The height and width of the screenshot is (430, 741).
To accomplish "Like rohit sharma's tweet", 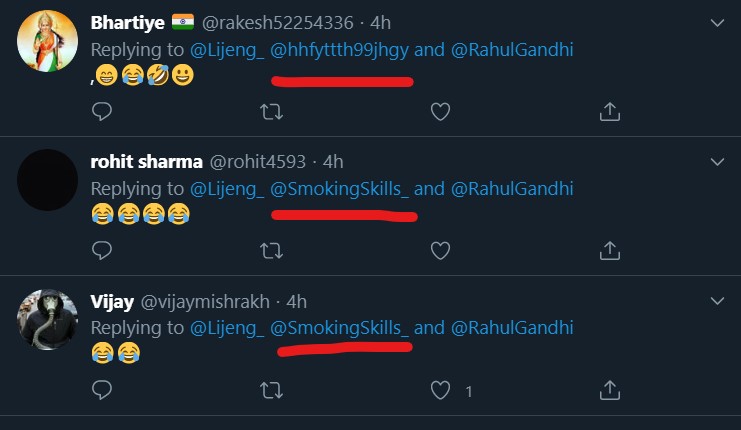I will click(440, 250).
